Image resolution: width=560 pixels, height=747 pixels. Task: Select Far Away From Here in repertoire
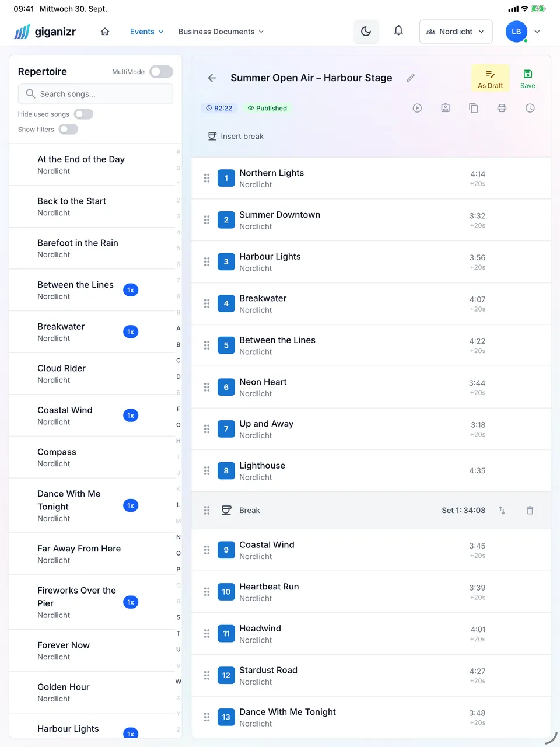click(92, 554)
